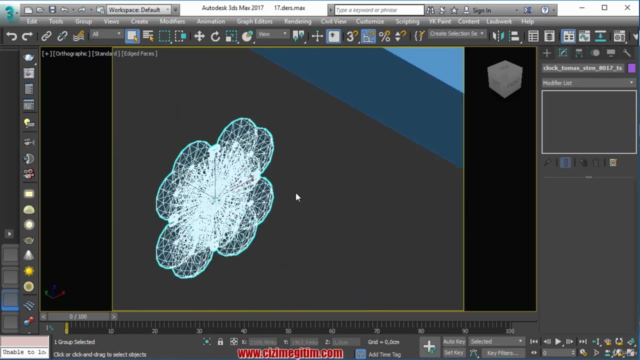This screenshot has width=640, height=360.
Task: Select the Bind to Space Warp tool
Action: click(78, 36)
